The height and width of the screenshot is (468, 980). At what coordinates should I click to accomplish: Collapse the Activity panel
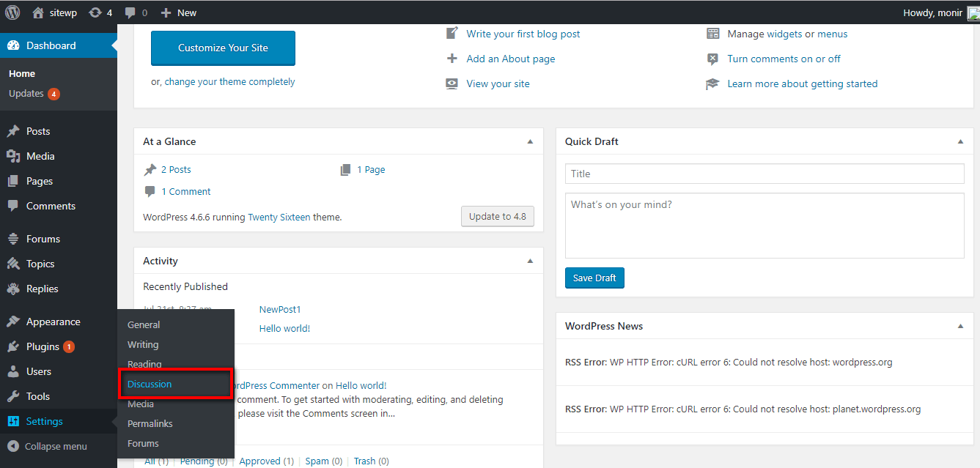[x=531, y=261]
